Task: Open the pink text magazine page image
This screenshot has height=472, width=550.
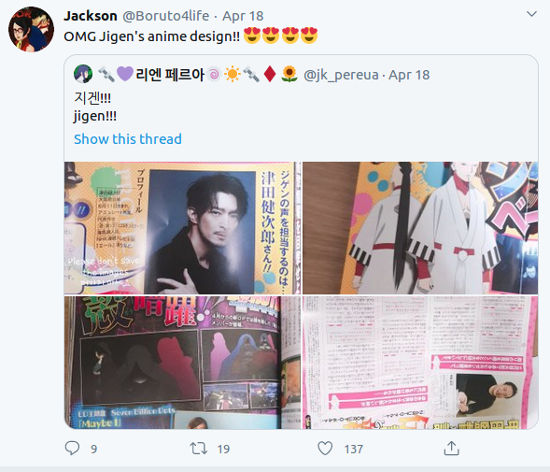Action: coord(420,362)
